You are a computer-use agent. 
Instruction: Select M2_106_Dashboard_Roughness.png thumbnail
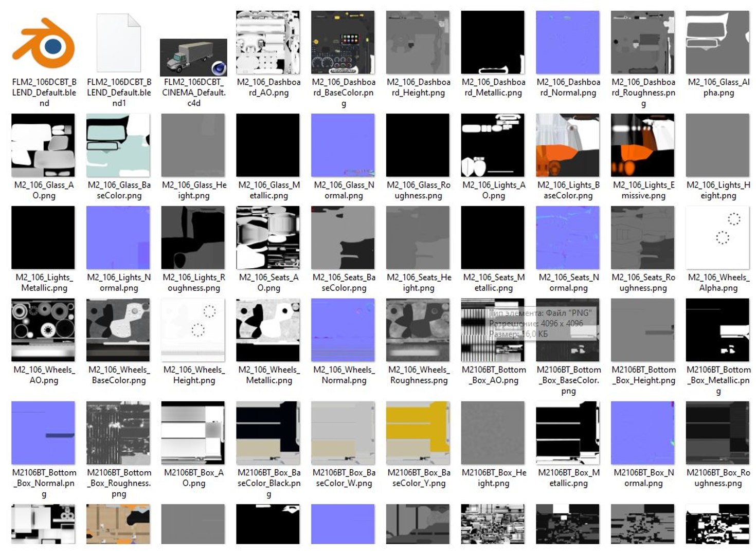coord(643,43)
